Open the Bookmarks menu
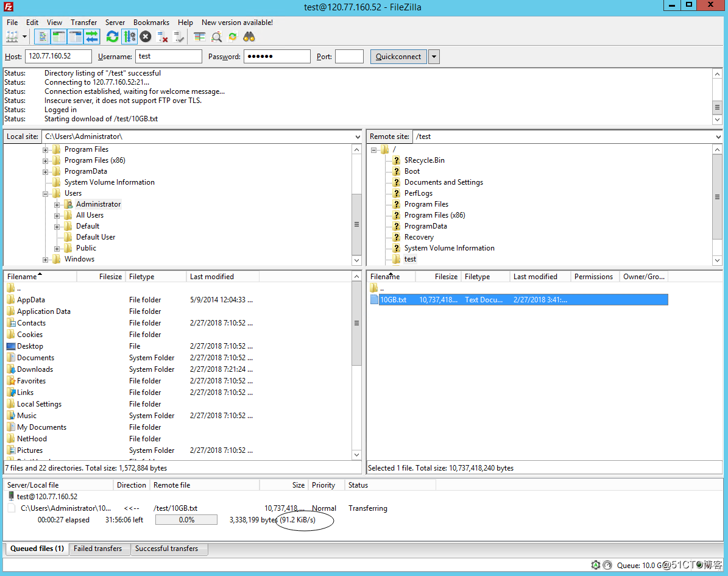 click(151, 23)
